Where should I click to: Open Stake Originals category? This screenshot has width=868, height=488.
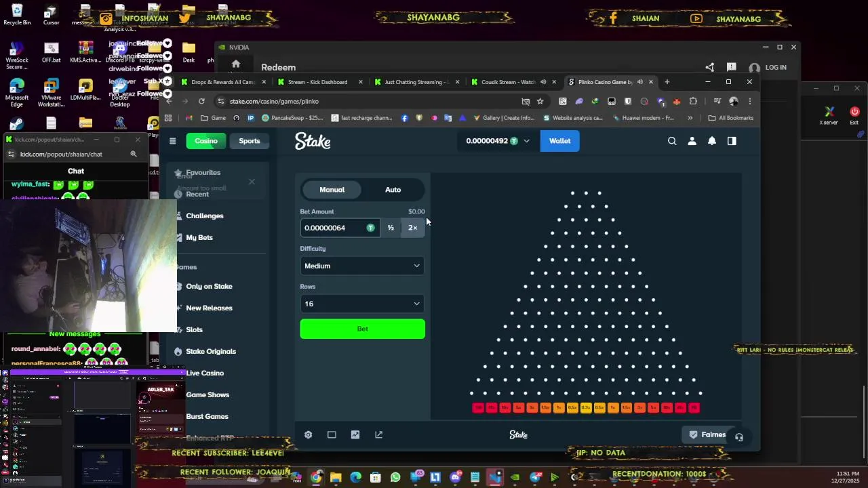pyautogui.click(x=211, y=351)
